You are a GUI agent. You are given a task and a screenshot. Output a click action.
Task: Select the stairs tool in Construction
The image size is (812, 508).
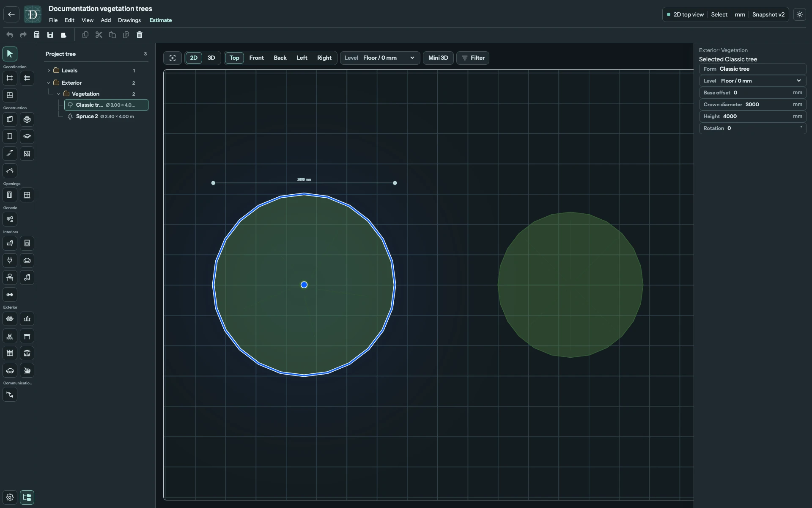pyautogui.click(x=10, y=154)
